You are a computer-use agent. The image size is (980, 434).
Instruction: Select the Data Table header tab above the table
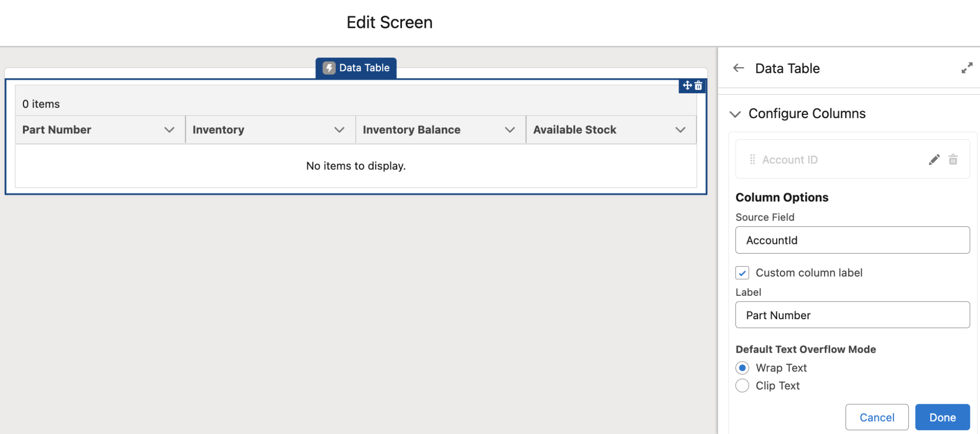pyautogui.click(x=356, y=67)
